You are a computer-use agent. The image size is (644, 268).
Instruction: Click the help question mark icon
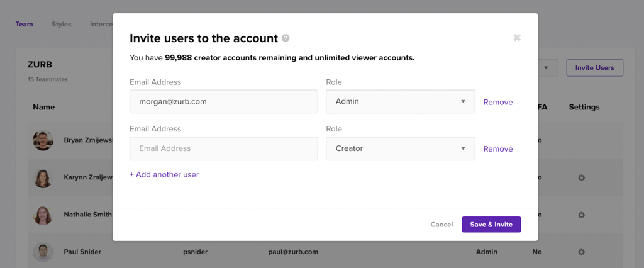click(286, 38)
